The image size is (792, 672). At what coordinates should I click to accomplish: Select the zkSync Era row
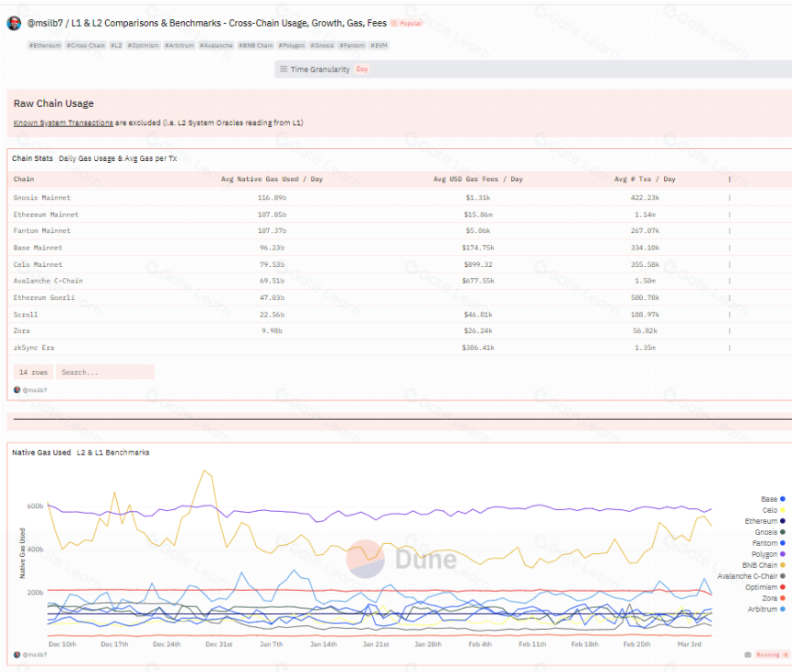(399, 348)
